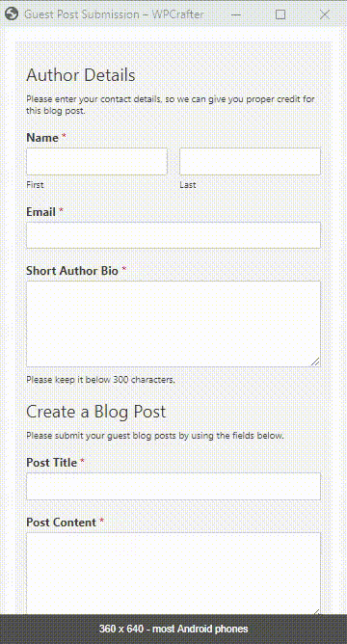Click the Create a Blog Post heading

pos(96,412)
